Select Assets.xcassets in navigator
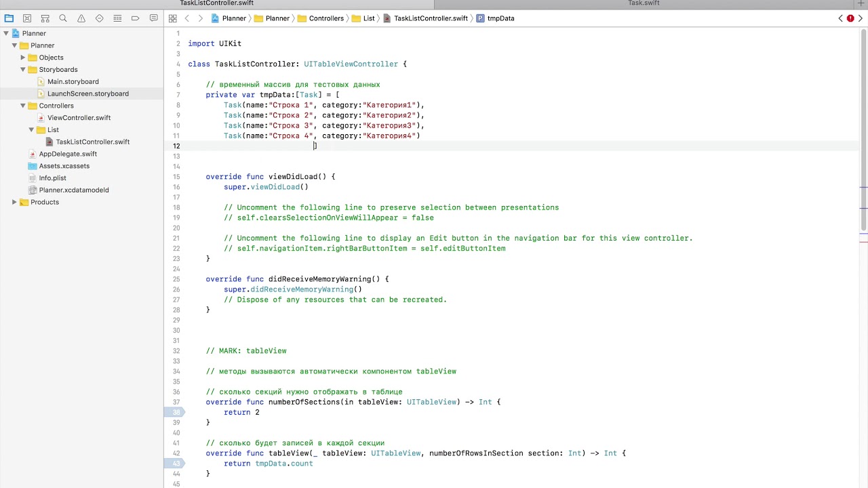The width and height of the screenshot is (868, 488). coord(64,166)
